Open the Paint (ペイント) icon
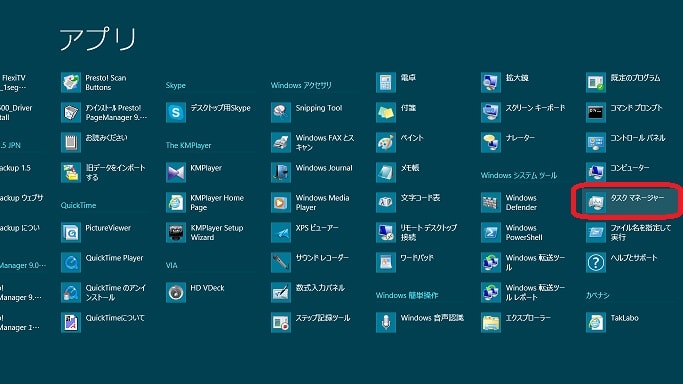The width and height of the screenshot is (683, 384). pos(385,142)
